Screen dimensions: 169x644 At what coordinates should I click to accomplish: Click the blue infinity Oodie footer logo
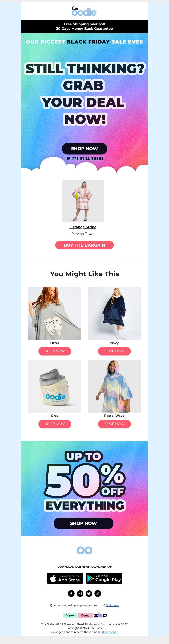point(84,550)
